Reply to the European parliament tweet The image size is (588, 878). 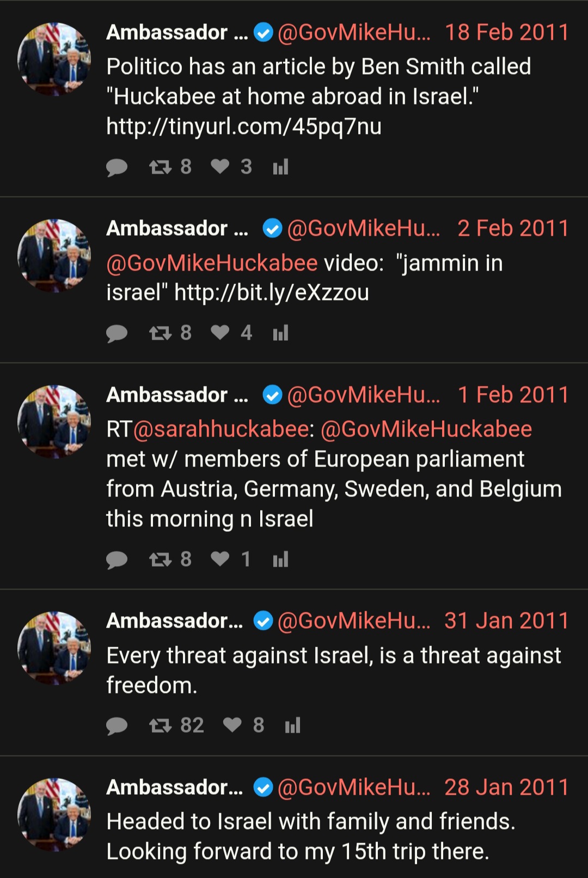coord(117,560)
